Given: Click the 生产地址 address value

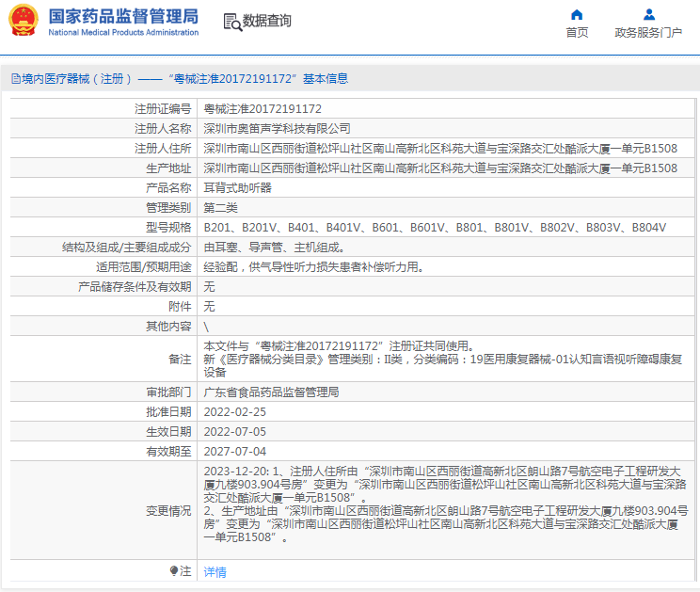Looking at the screenshot, I should (x=440, y=168).
